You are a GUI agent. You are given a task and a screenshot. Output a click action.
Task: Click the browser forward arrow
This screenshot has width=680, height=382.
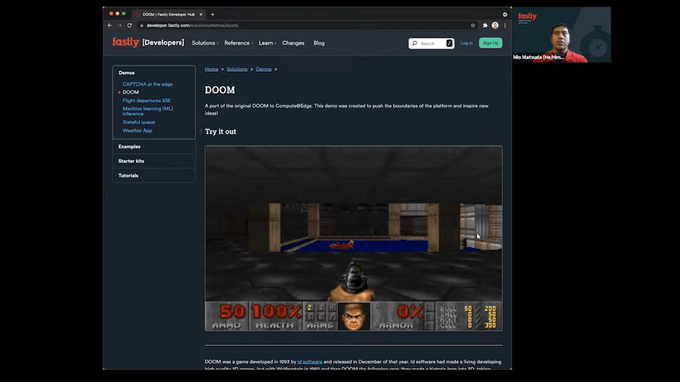coord(120,25)
